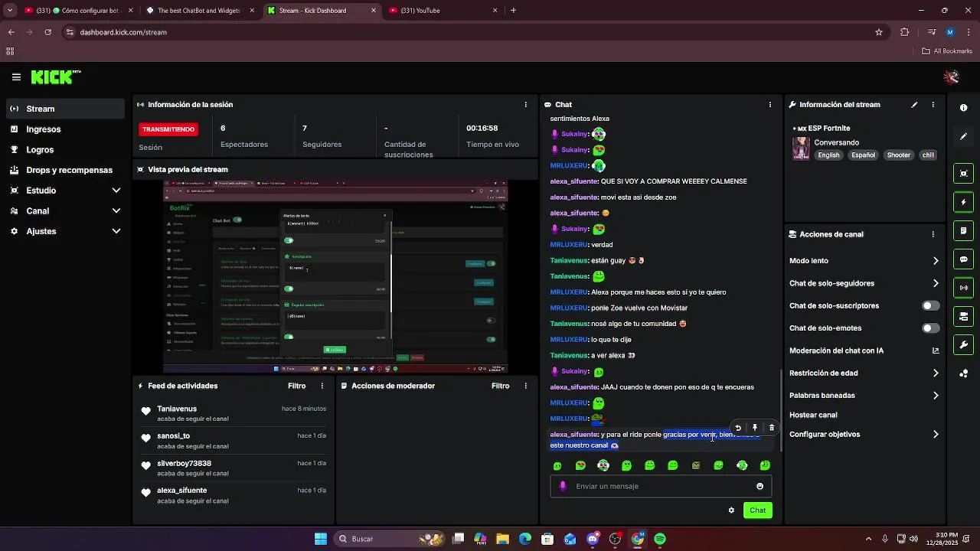Toggle the stream preview widget sidebar icon
Image resolution: width=980 pixels, height=551 pixels.
(964, 174)
